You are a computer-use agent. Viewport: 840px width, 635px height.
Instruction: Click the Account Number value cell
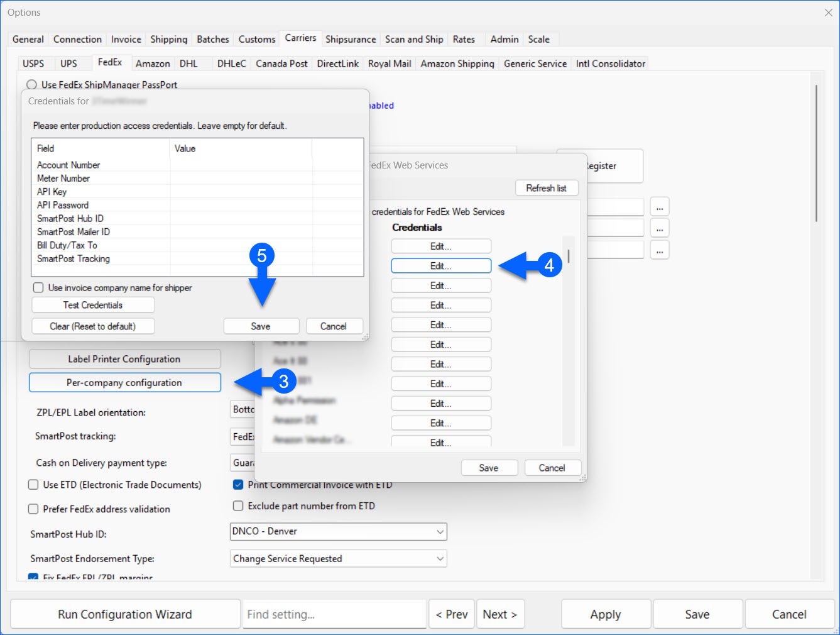point(241,165)
